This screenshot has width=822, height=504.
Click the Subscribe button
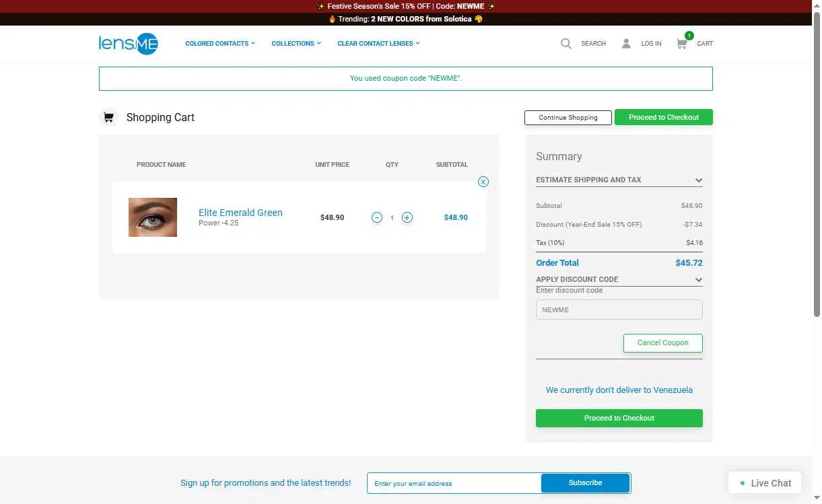(x=586, y=483)
